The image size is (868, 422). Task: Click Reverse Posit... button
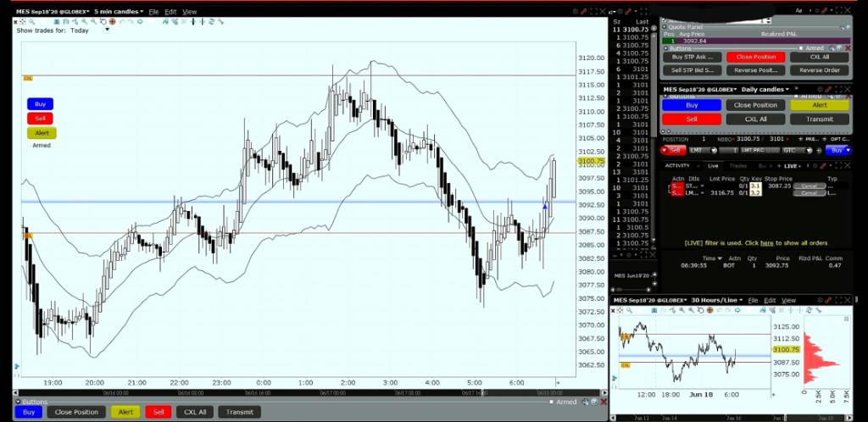pos(755,70)
